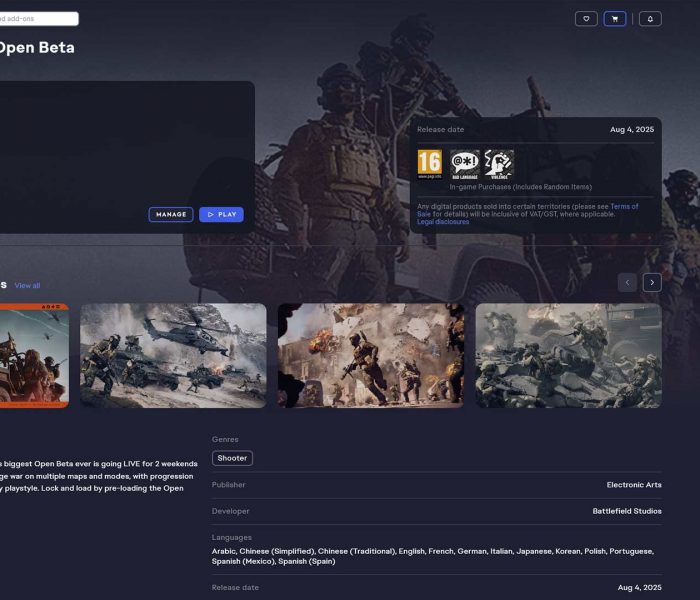Image resolution: width=700 pixels, height=600 pixels.
Task: Click the PEGI 16 rating icon
Action: coord(429,164)
